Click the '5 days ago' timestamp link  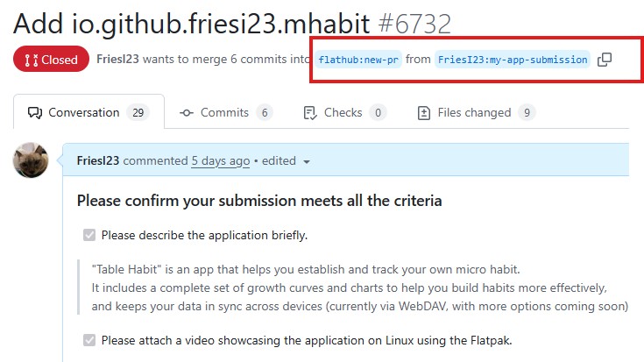pos(221,160)
